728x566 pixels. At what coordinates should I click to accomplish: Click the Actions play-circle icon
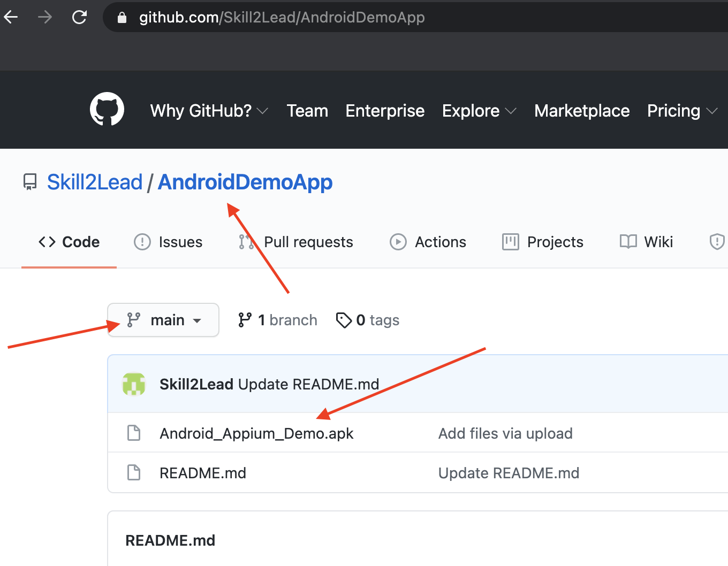pos(398,242)
